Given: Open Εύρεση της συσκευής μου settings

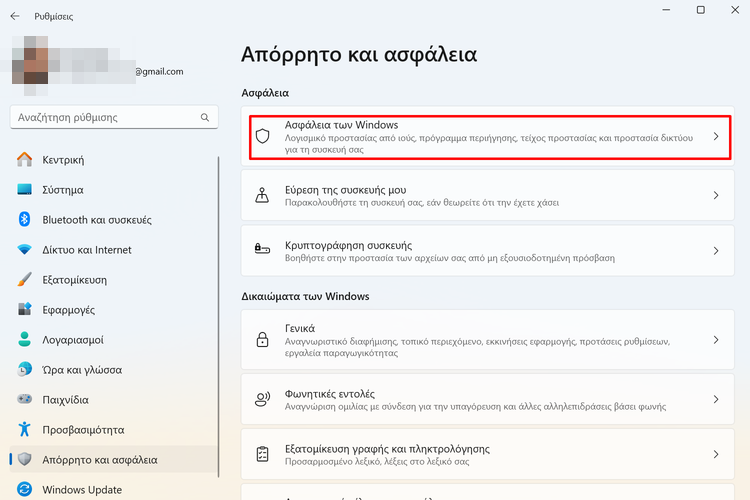Looking at the screenshot, I should pyautogui.click(x=345, y=190).
